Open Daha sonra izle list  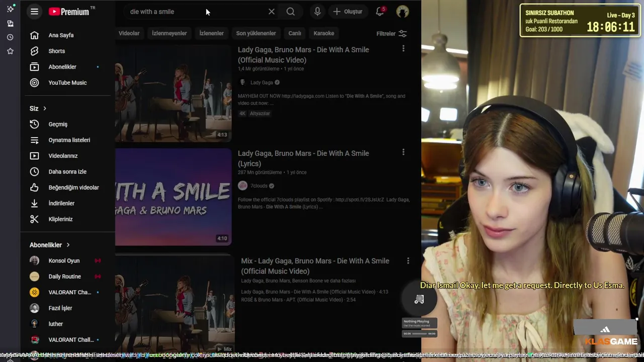67,171
